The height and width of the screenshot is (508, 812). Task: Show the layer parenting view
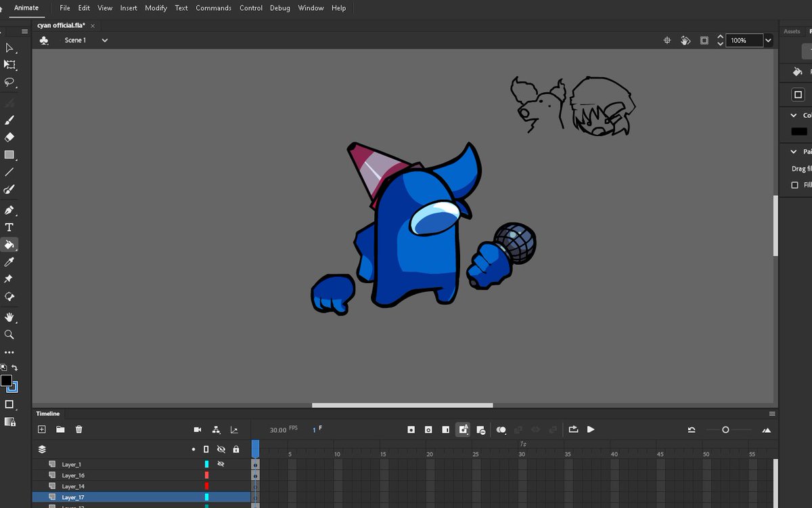216,429
